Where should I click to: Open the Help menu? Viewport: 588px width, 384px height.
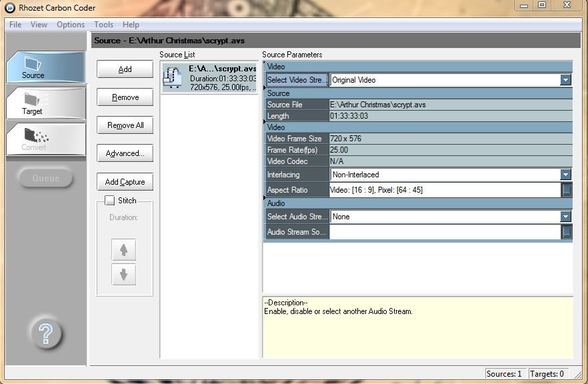click(131, 25)
